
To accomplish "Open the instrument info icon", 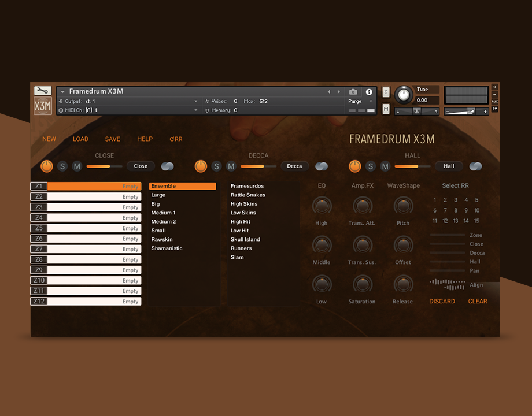I will click(x=369, y=92).
